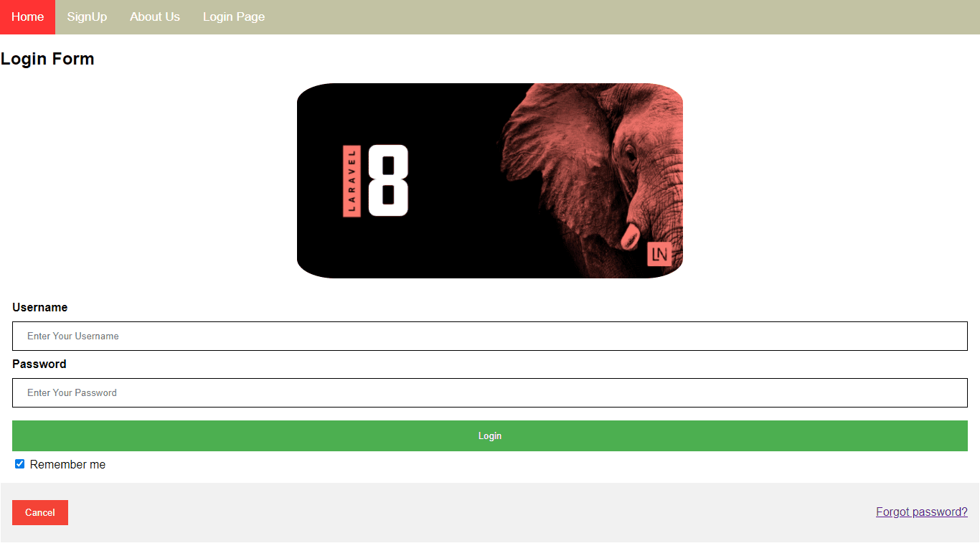Click the Remember me label text
Viewport: 980px width, 551px height.
tap(67, 465)
